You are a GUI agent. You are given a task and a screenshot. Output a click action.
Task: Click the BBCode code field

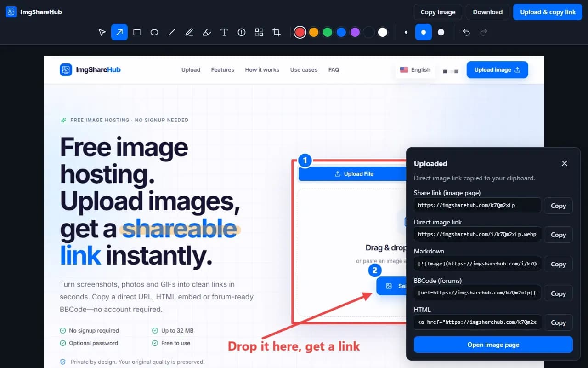tap(477, 293)
